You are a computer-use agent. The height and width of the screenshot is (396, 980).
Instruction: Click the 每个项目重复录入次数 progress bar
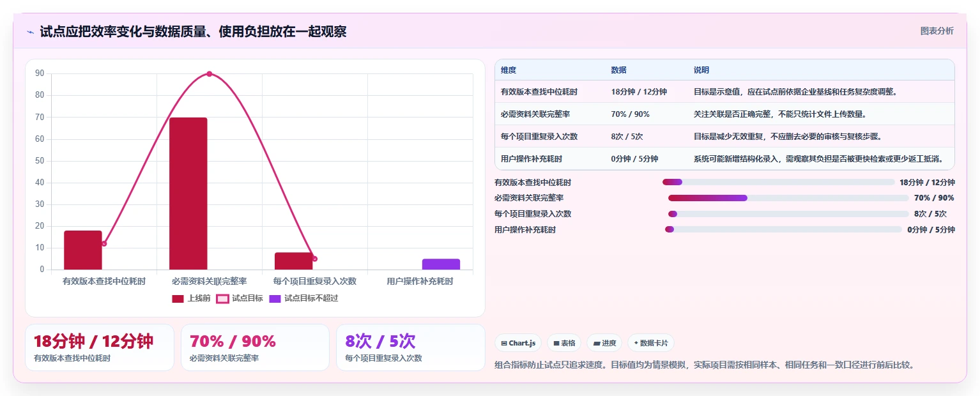(788, 214)
